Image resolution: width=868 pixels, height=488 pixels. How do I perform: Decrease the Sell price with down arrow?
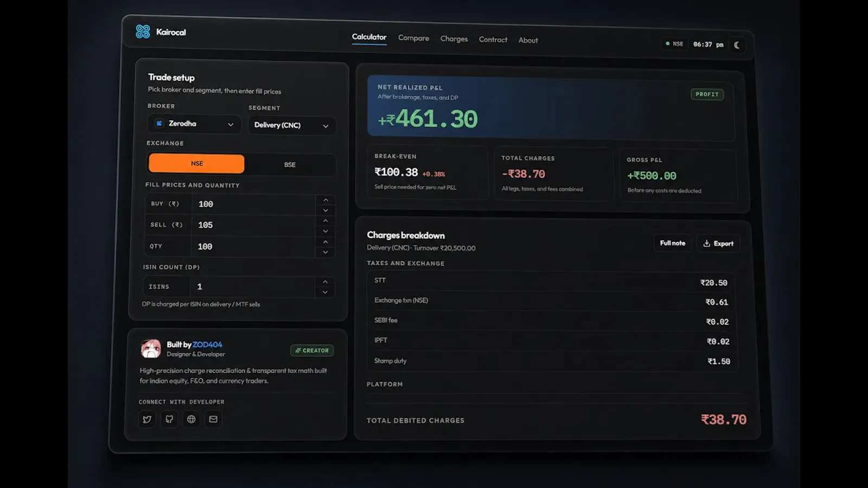point(325,231)
